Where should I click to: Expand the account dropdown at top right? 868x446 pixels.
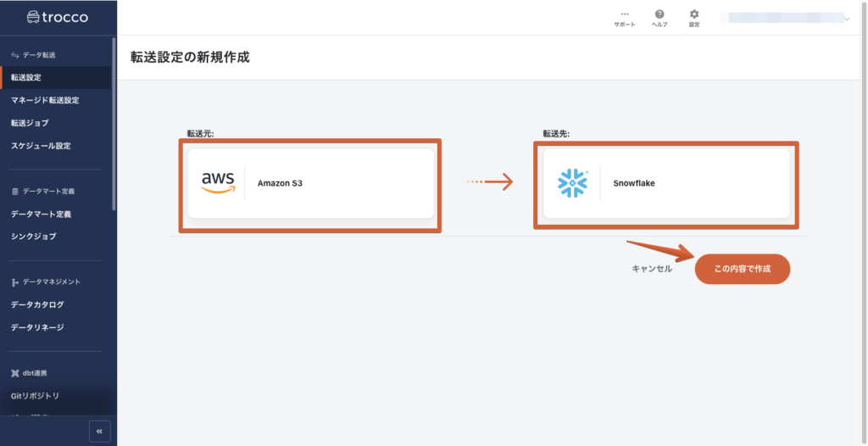click(846, 18)
